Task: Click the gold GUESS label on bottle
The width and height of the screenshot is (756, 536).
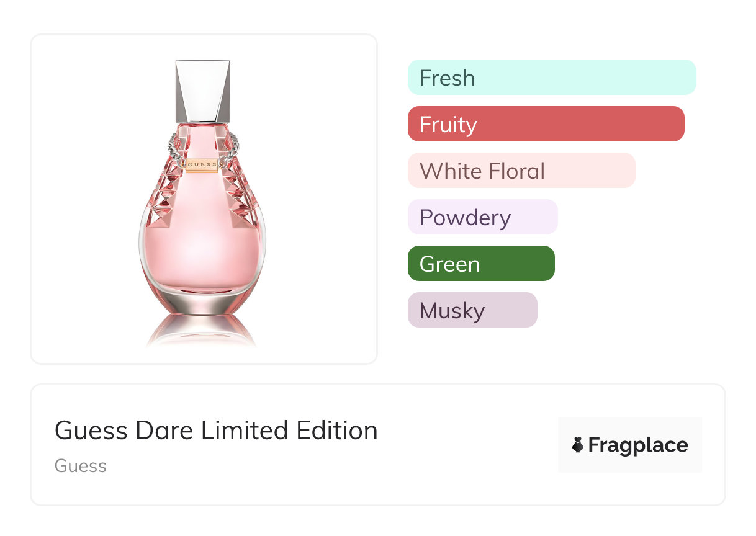Action: (x=202, y=166)
